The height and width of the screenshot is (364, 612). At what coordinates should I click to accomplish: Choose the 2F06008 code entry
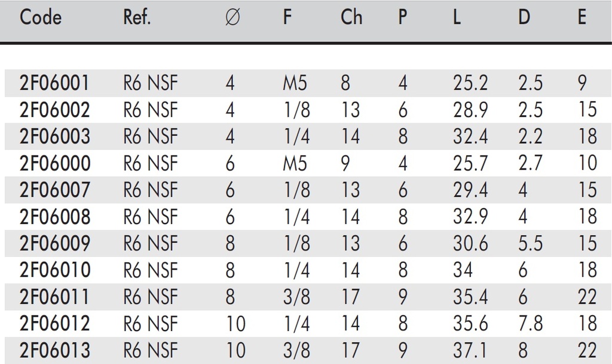click(x=55, y=216)
